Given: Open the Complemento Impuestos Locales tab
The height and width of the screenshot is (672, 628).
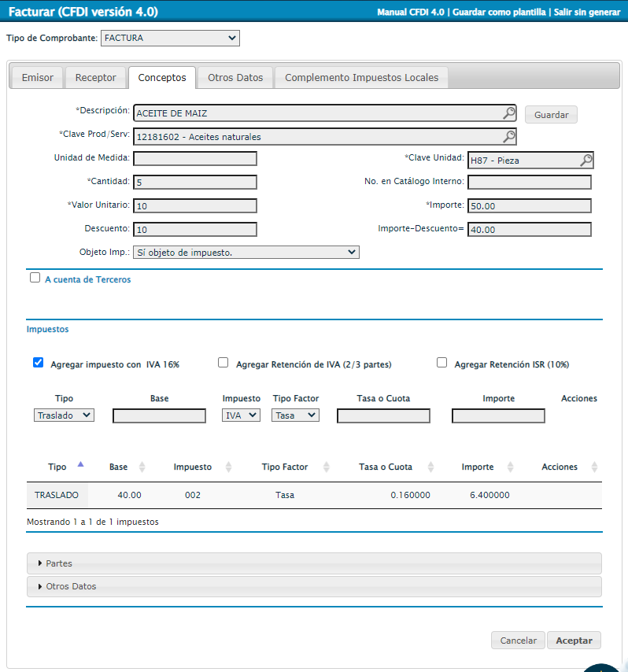Looking at the screenshot, I should [362, 77].
